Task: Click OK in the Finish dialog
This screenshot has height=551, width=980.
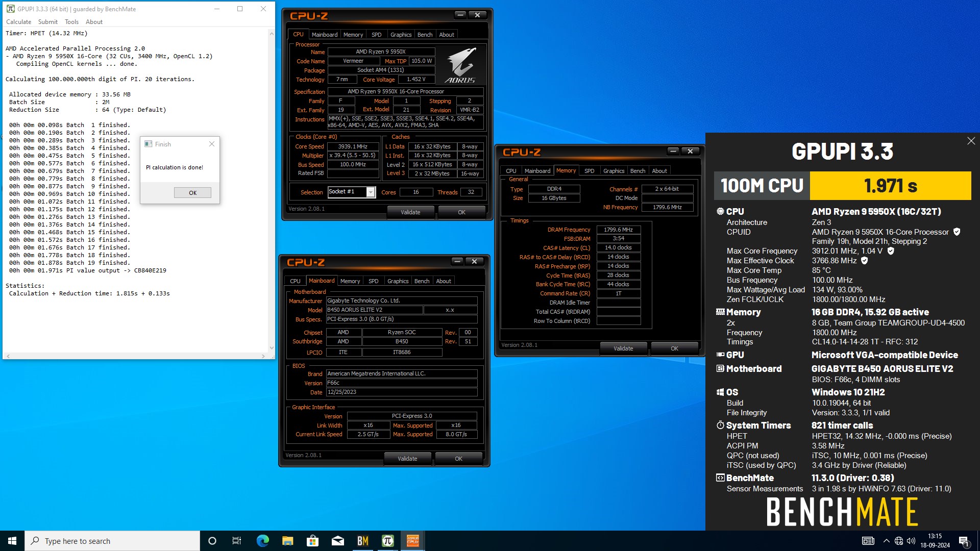Action: coord(192,193)
